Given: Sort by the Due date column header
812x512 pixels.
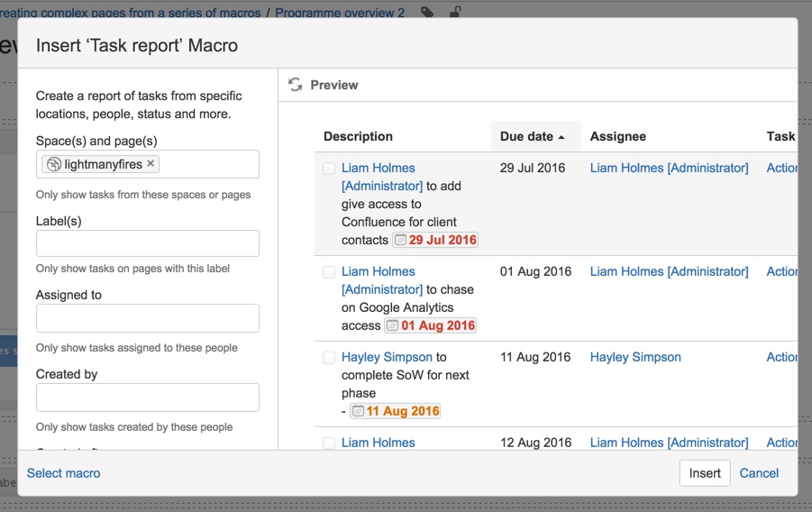Looking at the screenshot, I should (x=536, y=136).
